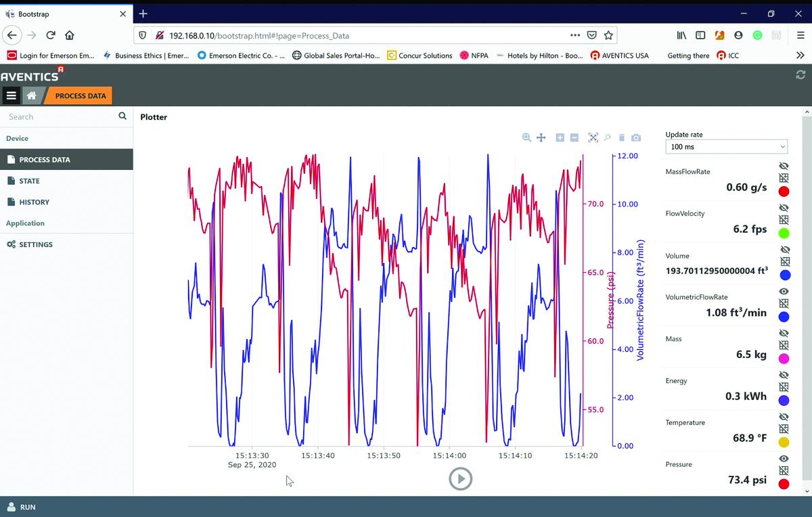Show Energy trace via eye icon
The height and width of the screenshot is (517, 812).
784,375
